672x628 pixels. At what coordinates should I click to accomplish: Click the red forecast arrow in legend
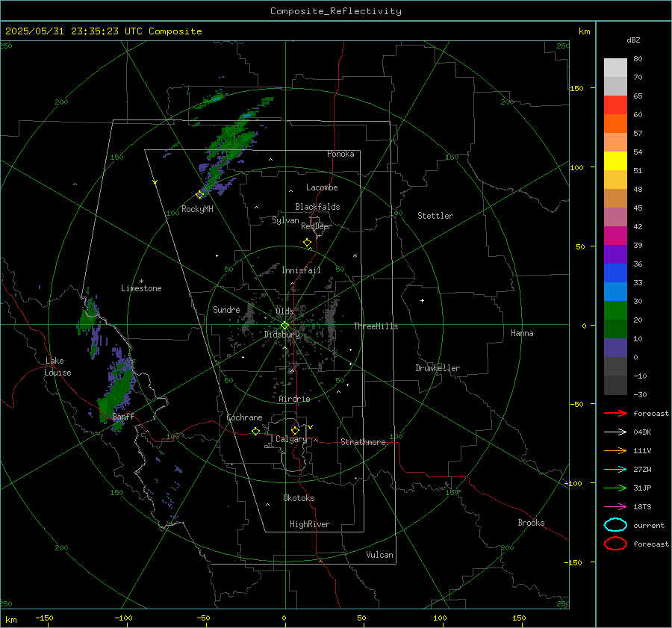pyautogui.click(x=615, y=413)
